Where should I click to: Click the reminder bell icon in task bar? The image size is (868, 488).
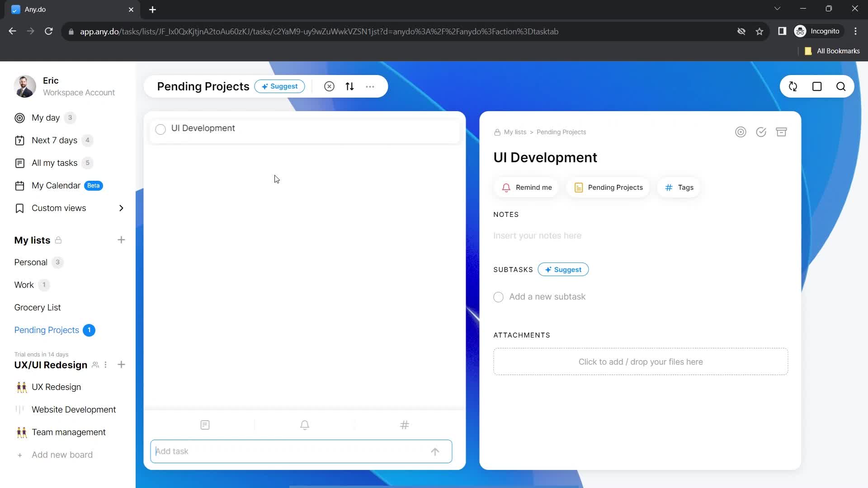(x=304, y=425)
